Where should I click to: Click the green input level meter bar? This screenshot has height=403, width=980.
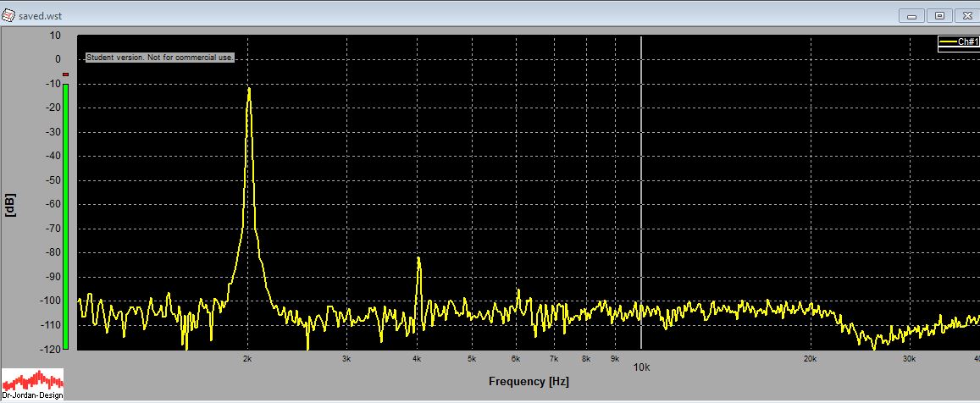pos(65,216)
